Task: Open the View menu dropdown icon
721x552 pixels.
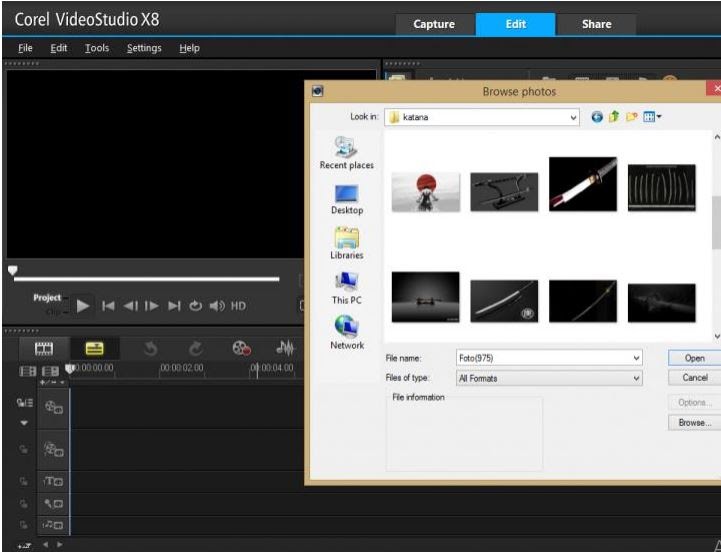Action: coord(652,117)
